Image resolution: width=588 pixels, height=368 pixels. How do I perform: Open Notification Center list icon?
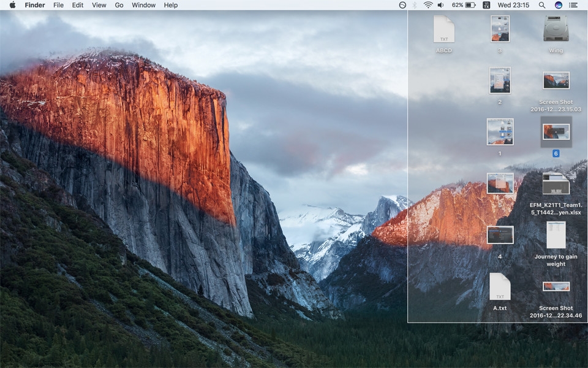[x=573, y=5]
